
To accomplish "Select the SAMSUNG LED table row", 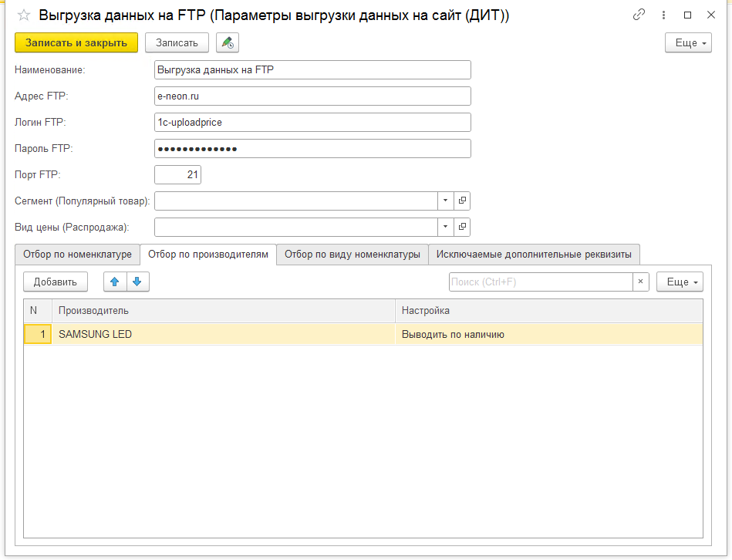I will click(224, 334).
